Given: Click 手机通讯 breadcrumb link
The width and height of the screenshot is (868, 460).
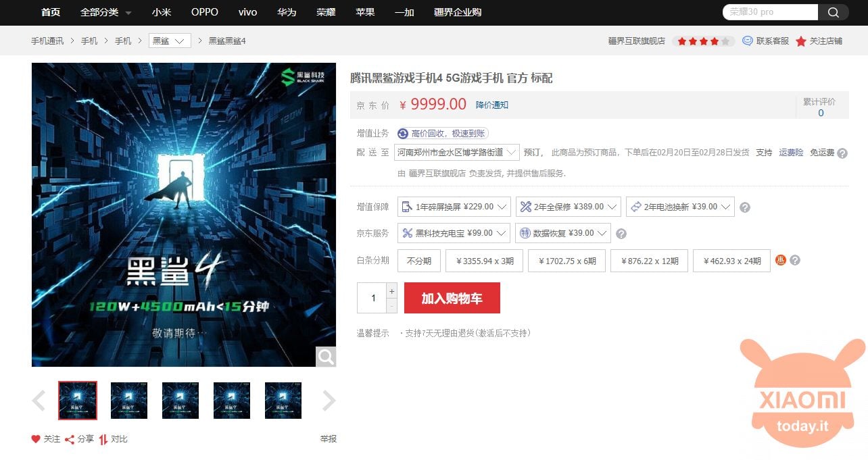Looking at the screenshot, I should point(47,41).
